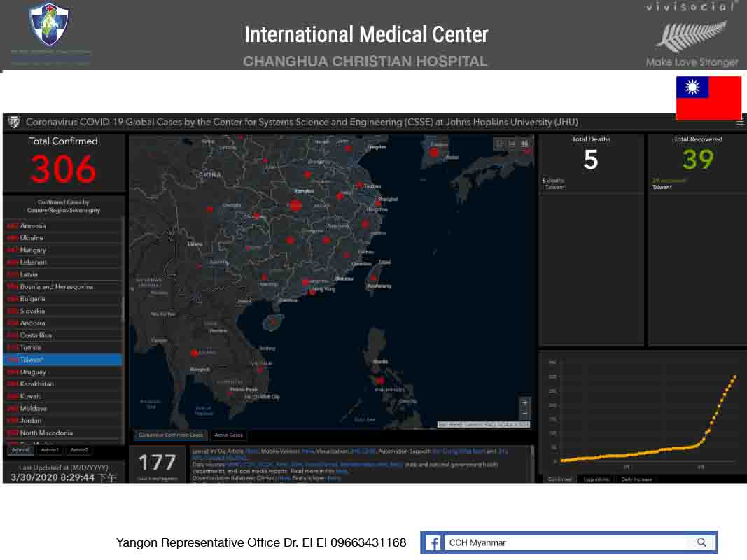Image resolution: width=747 pixels, height=560 pixels.
Task: Click the red marker over South Korea
Action: click(433, 153)
